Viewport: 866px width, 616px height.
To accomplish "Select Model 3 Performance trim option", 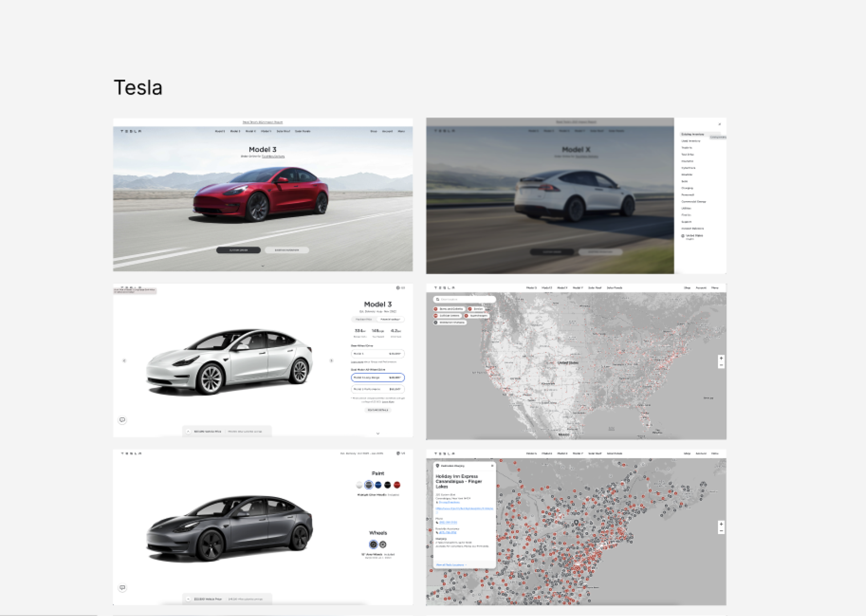I will pos(378,389).
